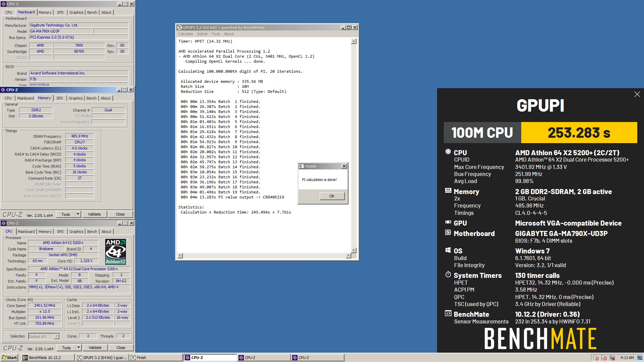Open the About menu in GPUPI
The height and width of the screenshot is (362, 644).
[229, 34]
